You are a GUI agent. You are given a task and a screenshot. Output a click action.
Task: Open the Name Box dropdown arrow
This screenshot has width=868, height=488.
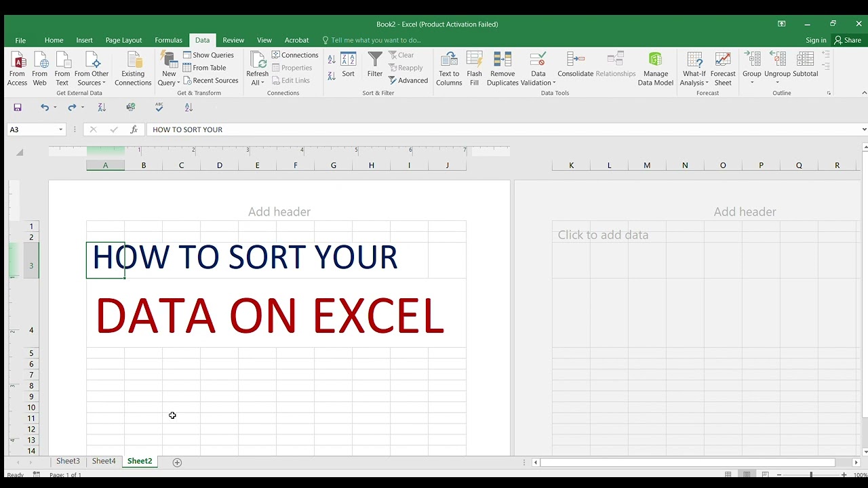(60, 129)
